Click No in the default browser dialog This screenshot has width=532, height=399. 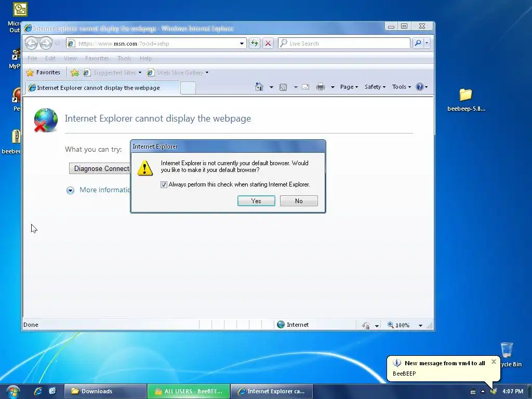299,201
